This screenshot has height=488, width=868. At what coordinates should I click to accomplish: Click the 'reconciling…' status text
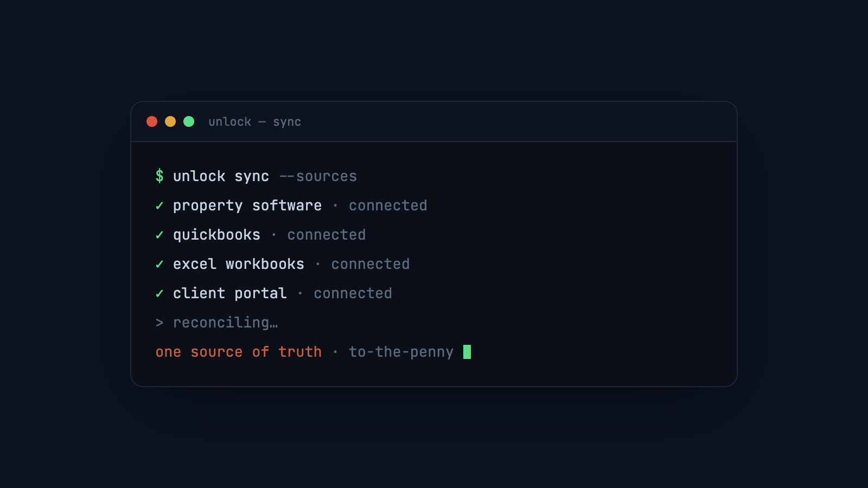(226, 323)
